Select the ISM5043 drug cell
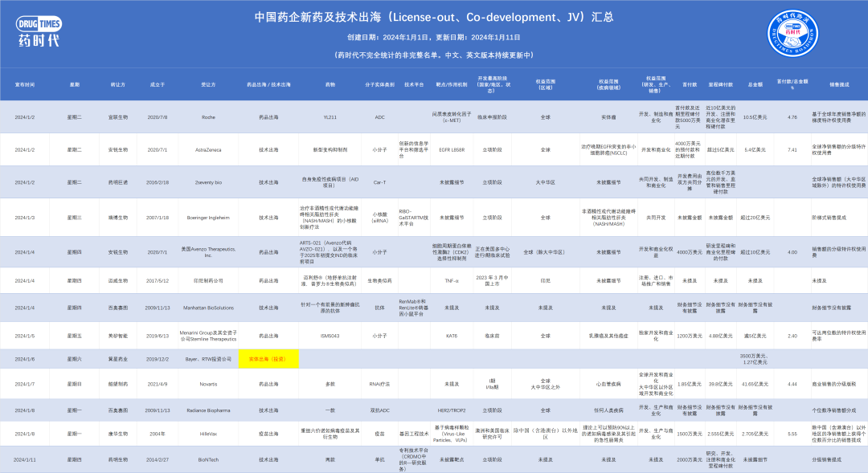This screenshot has width=868, height=473. pyautogui.click(x=330, y=336)
